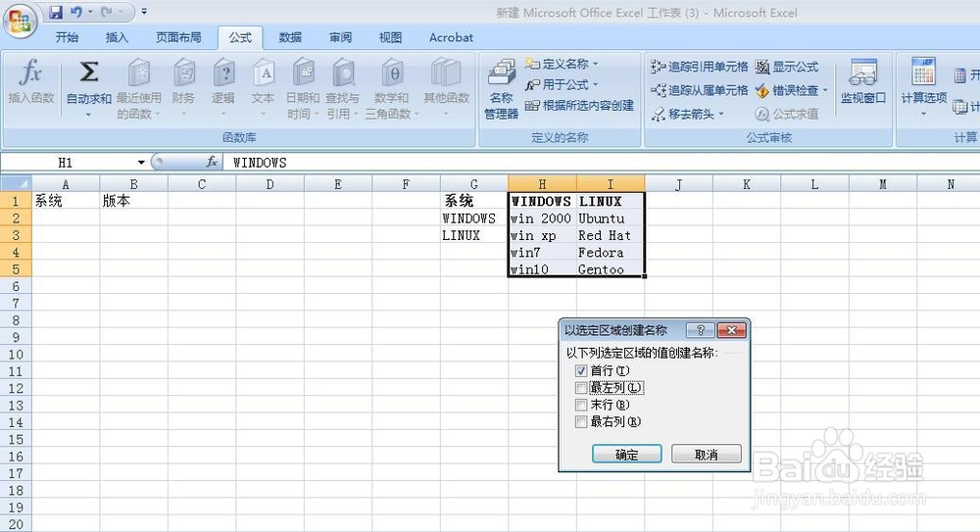Select cell G3 containing LINUX

point(473,235)
